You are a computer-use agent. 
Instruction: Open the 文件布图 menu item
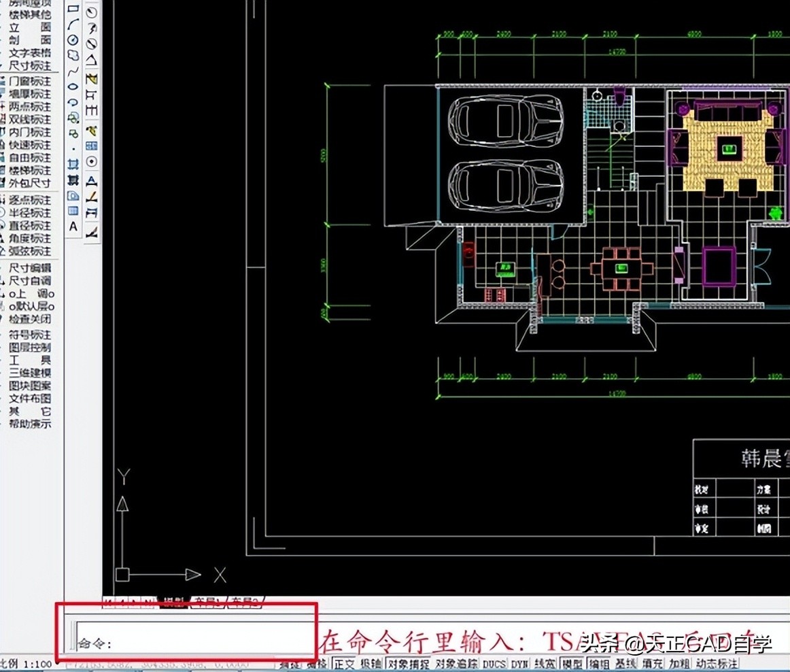pos(29,399)
